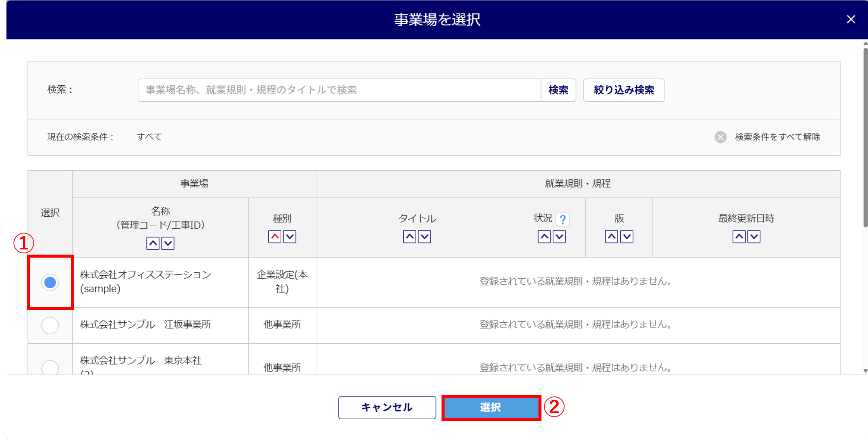Sort 版 column ascending
The image size is (868, 439).
pyautogui.click(x=611, y=237)
